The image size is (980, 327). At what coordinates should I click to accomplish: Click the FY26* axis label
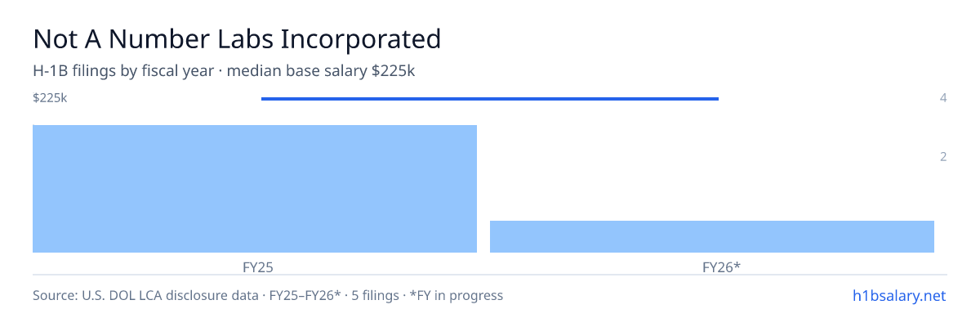coord(721,267)
